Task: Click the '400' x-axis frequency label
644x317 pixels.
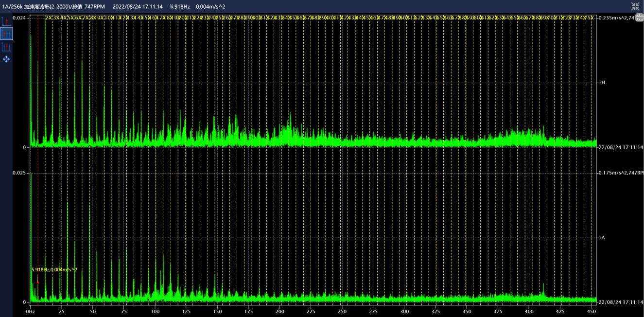Action: pyautogui.click(x=529, y=311)
